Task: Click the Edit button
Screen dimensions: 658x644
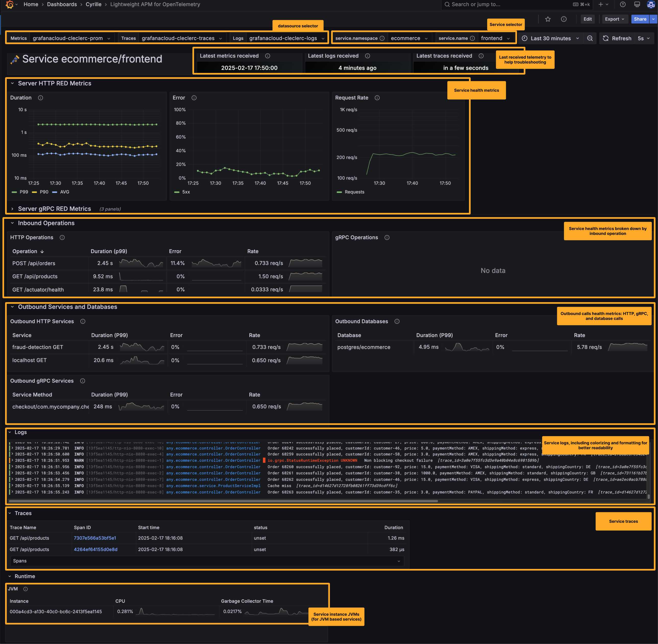Action: 587,19
